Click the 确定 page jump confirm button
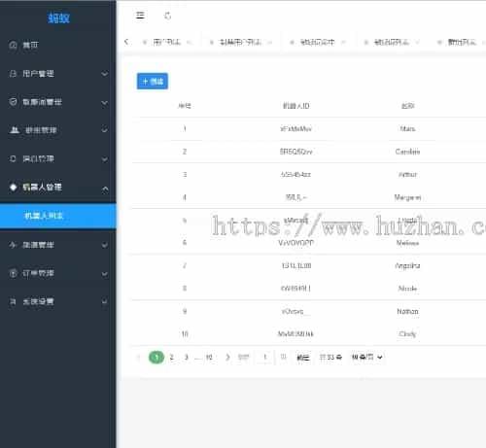This screenshot has height=448, width=486. [x=303, y=358]
